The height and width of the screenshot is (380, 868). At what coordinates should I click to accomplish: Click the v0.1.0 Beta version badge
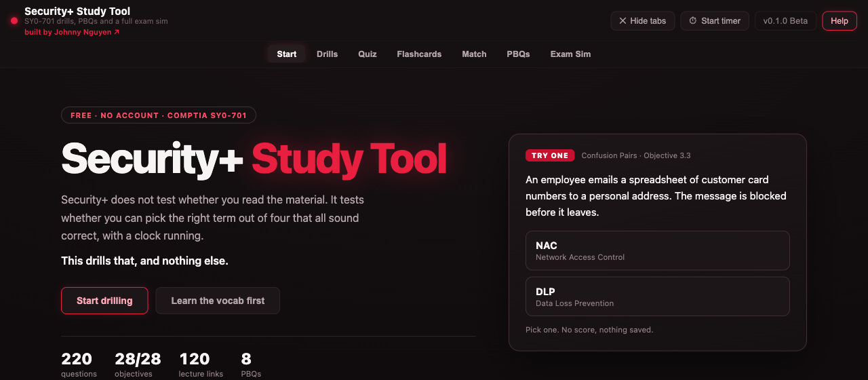785,21
